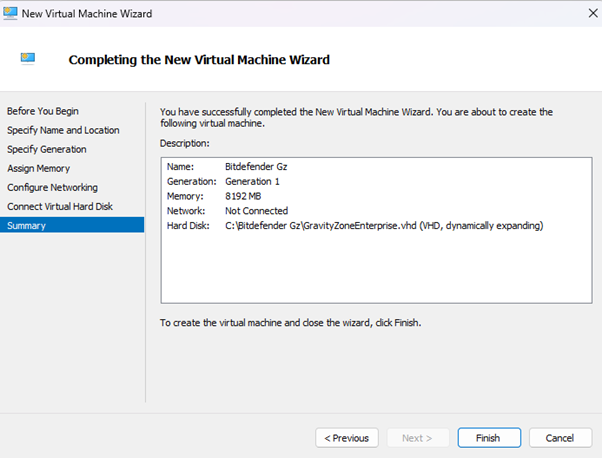The image size is (602, 458).
Task: Switch to the Configure Networking step
Action: click(x=52, y=187)
